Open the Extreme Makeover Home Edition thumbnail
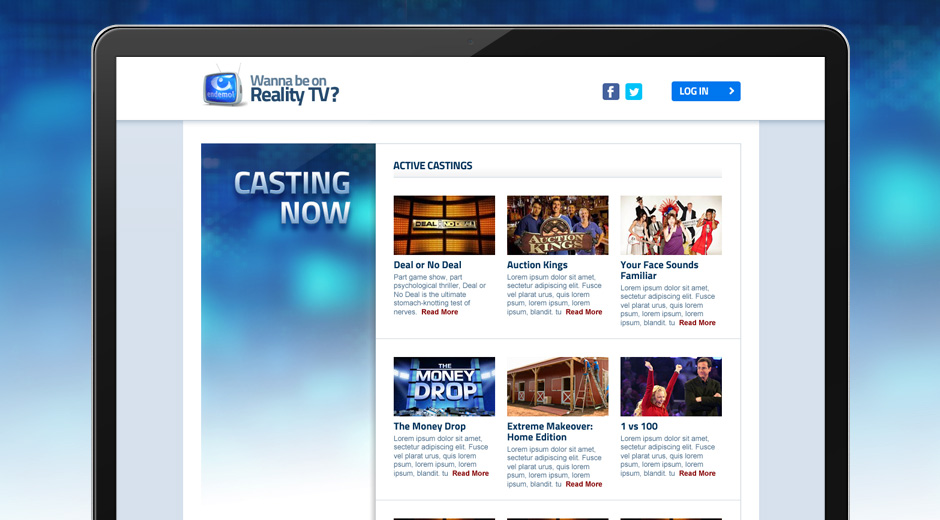Image resolution: width=940 pixels, height=520 pixels. [x=558, y=386]
